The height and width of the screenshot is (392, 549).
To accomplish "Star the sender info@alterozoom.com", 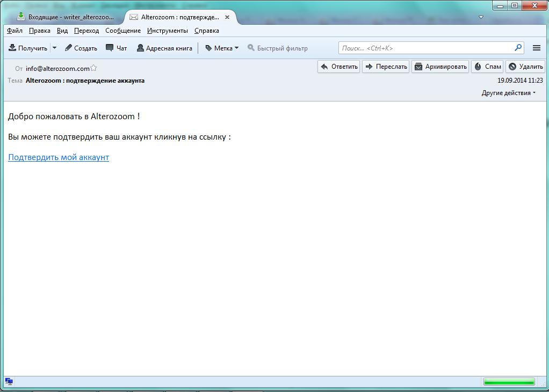I will click(x=93, y=68).
